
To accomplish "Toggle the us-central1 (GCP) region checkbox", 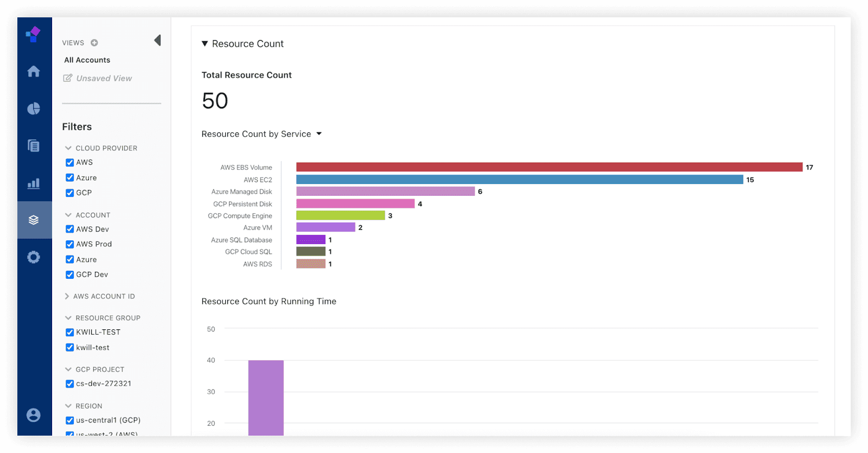I will coord(69,420).
